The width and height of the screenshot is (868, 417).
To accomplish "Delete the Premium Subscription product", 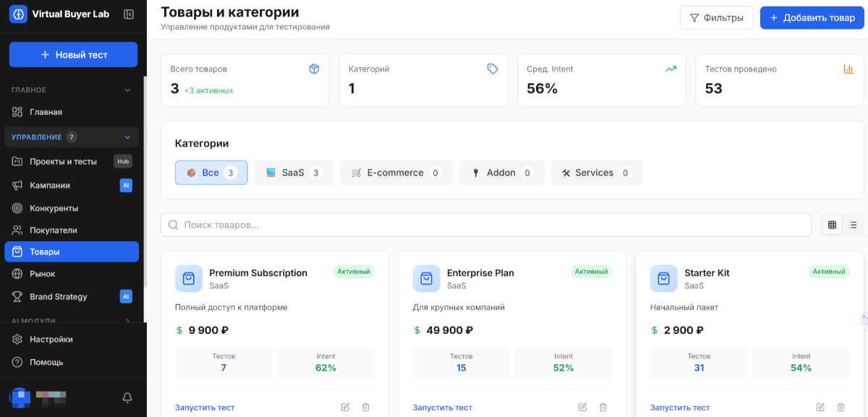I will pos(365,408).
